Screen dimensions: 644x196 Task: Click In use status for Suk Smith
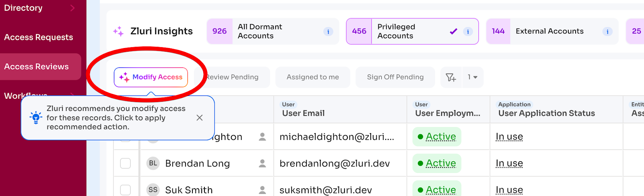[509, 190]
